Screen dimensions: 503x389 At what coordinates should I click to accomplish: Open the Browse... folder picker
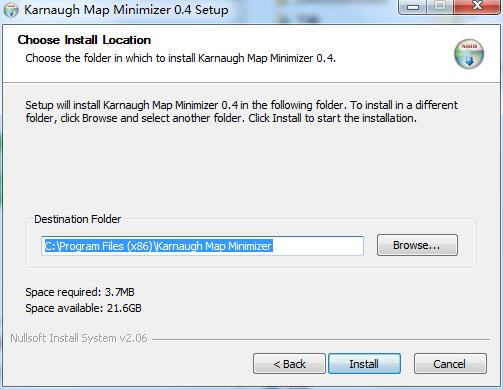click(x=417, y=245)
